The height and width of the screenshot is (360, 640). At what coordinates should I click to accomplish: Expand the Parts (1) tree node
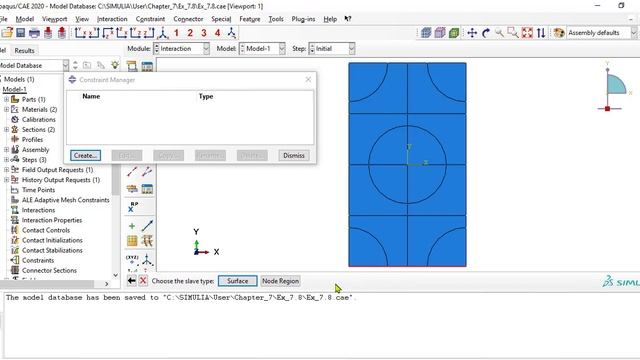6,99
